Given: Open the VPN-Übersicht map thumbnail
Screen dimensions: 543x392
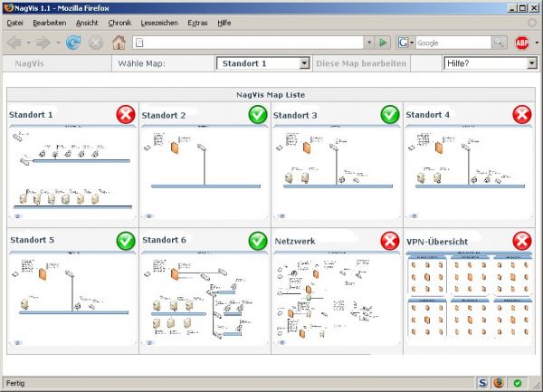Looking at the screenshot, I should pyautogui.click(x=469, y=299).
